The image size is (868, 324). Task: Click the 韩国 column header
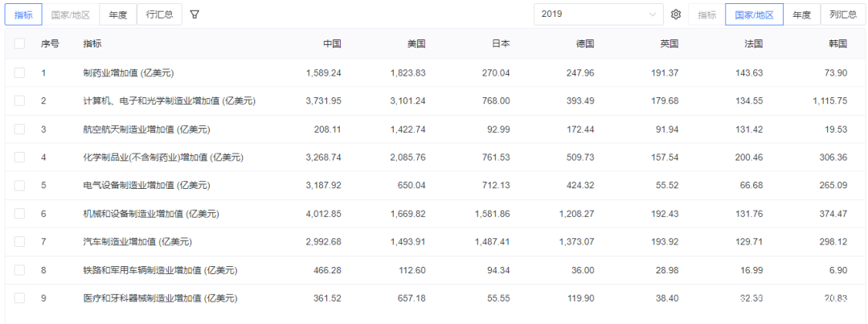[x=837, y=44]
